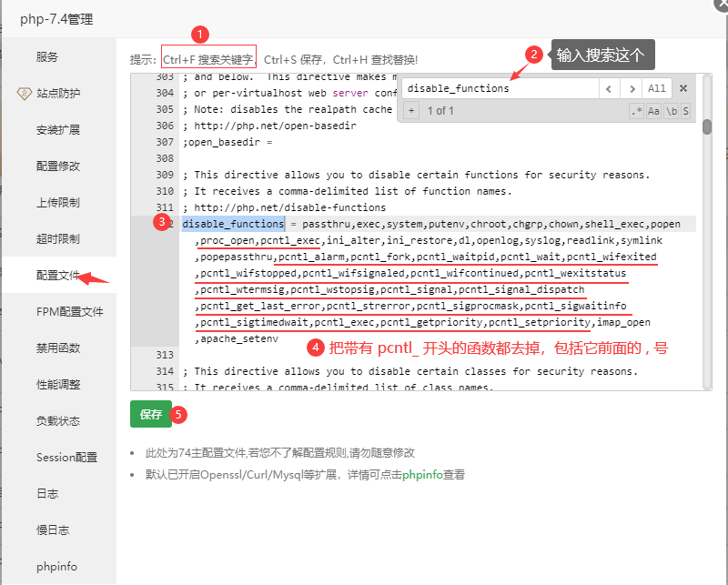Click line number 309 in the gutter
The image size is (728, 585).
[x=165, y=175]
